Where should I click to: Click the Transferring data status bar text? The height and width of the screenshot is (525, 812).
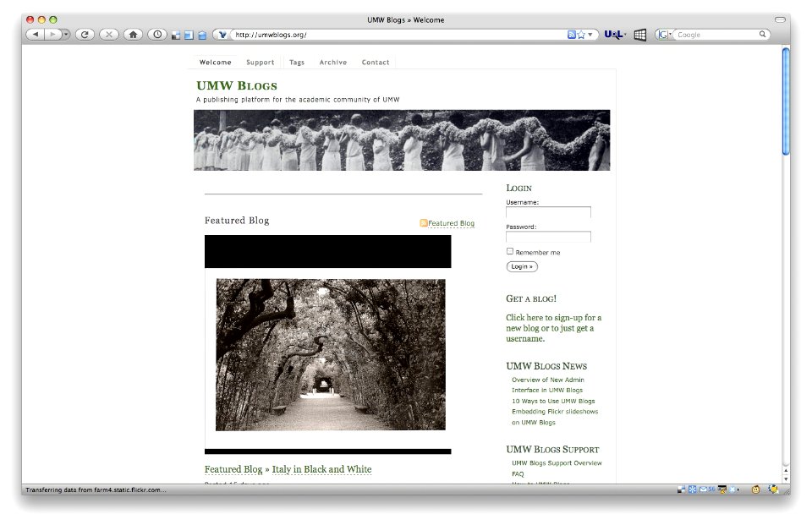coord(96,489)
